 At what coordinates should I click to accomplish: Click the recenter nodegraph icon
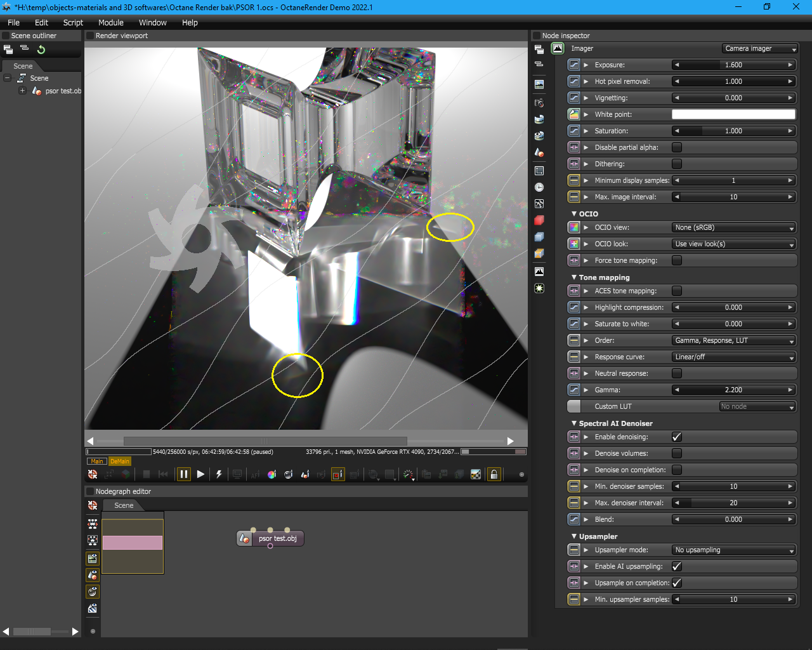(x=93, y=505)
